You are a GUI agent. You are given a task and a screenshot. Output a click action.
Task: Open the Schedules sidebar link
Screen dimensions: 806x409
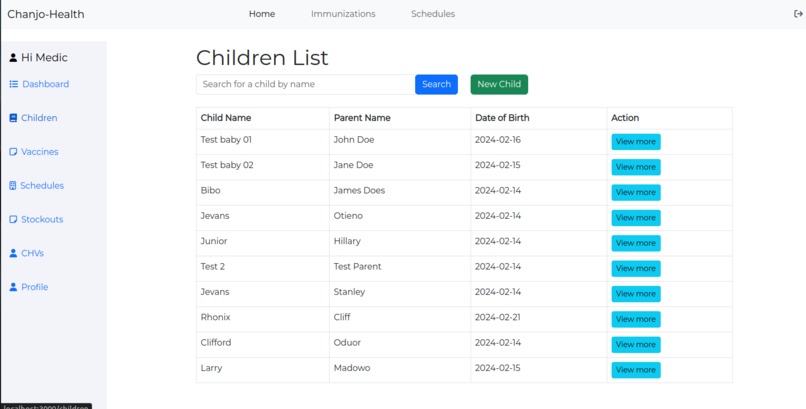click(42, 185)
